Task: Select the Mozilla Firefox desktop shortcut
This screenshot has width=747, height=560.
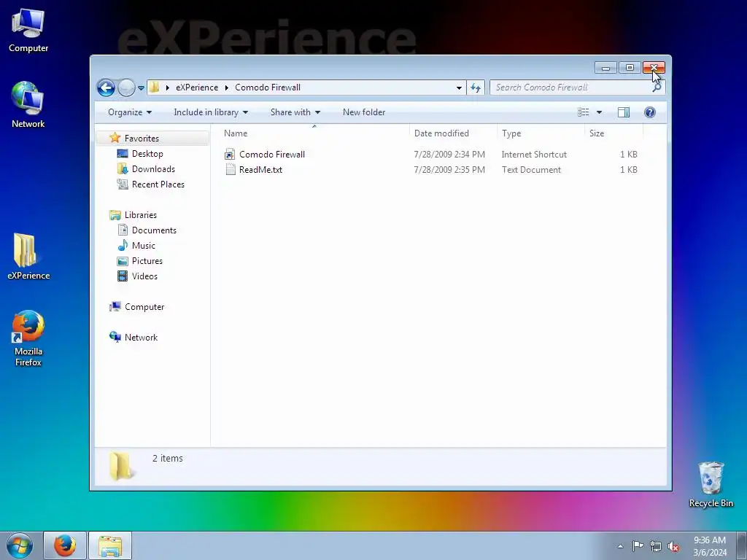Action: [x=28, y=338]
